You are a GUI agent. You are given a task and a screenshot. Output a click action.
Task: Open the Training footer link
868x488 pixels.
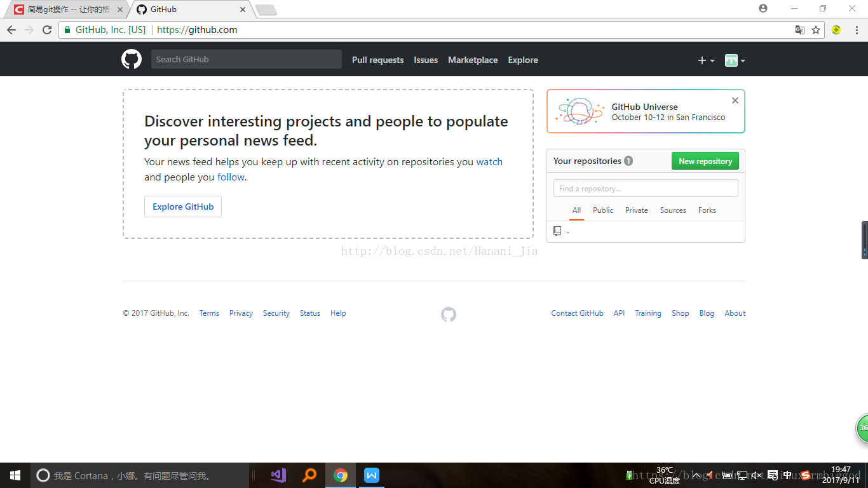point(648,313)
